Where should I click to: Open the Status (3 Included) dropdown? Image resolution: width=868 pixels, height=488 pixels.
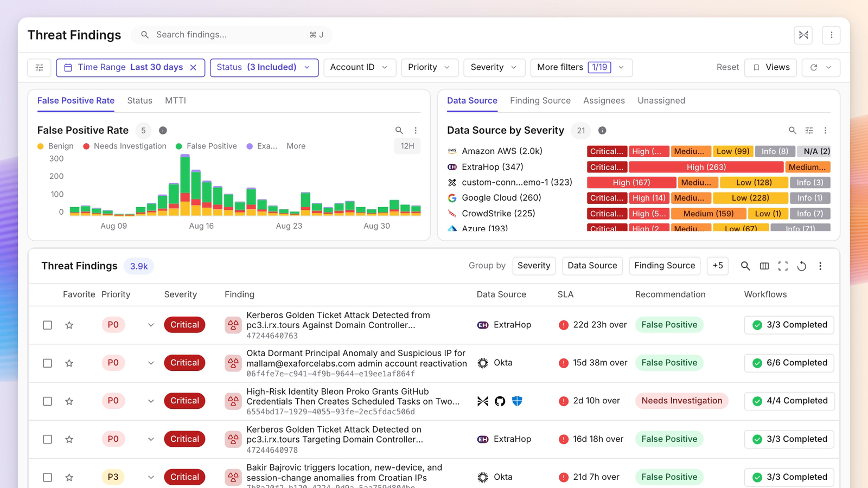coord(264,68)
